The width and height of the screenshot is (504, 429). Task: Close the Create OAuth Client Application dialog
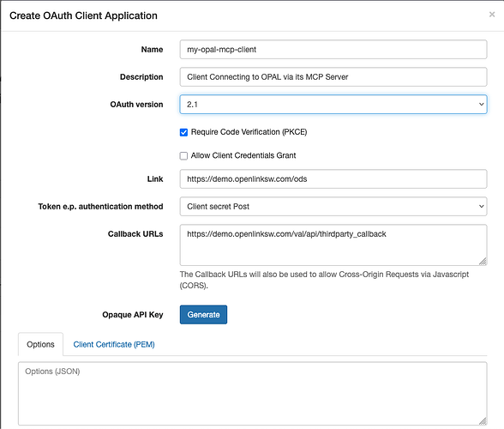(492, 15)
